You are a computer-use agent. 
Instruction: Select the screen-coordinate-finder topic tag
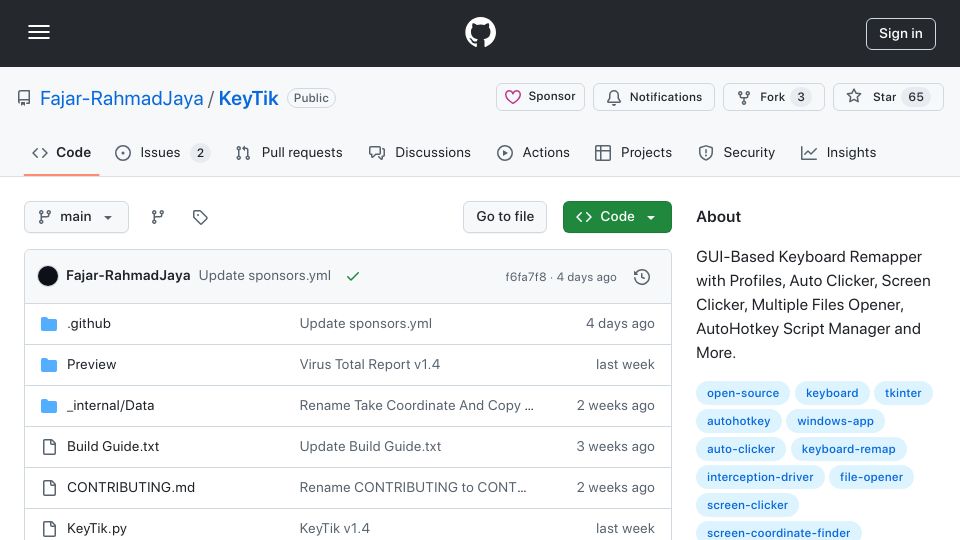click(x=778, y=532)
